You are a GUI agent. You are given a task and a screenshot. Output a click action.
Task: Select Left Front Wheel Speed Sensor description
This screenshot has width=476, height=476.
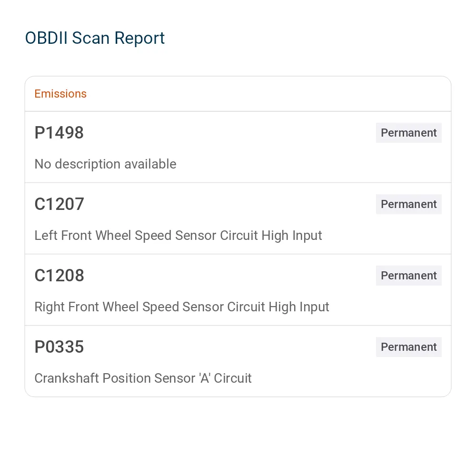178,236
